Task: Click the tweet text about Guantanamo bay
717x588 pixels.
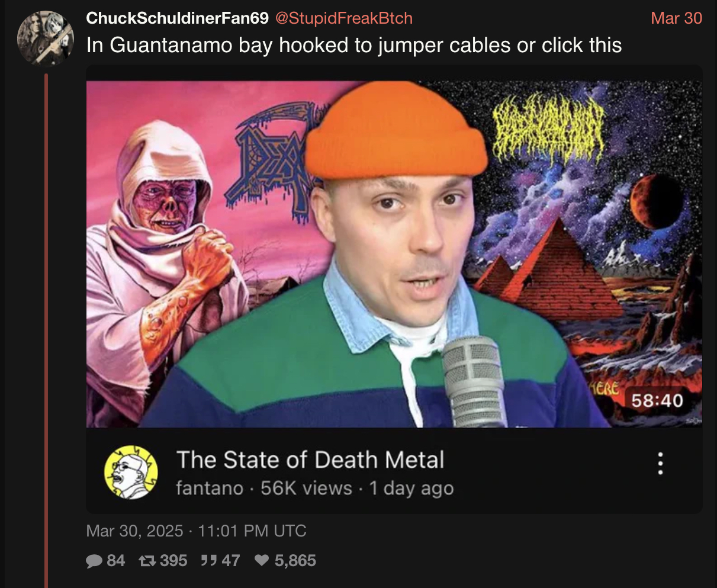Action: pyautogui.click(x=354, y=45)
